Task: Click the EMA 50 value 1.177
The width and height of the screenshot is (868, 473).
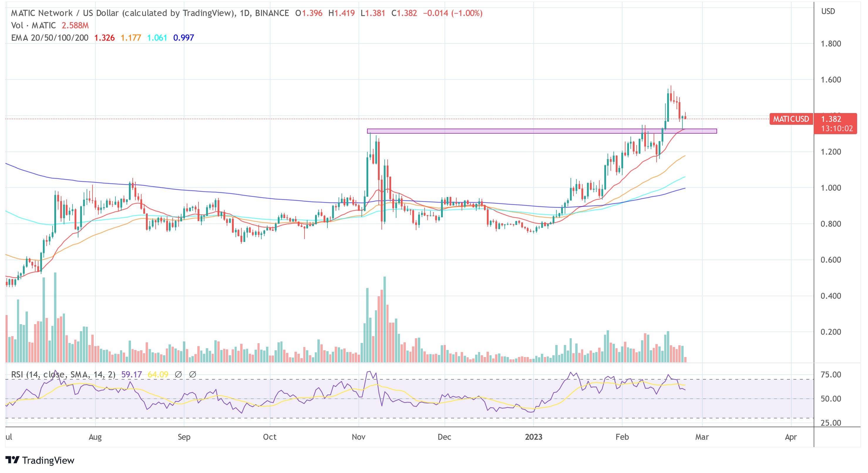Action: (x=131, y=38)
